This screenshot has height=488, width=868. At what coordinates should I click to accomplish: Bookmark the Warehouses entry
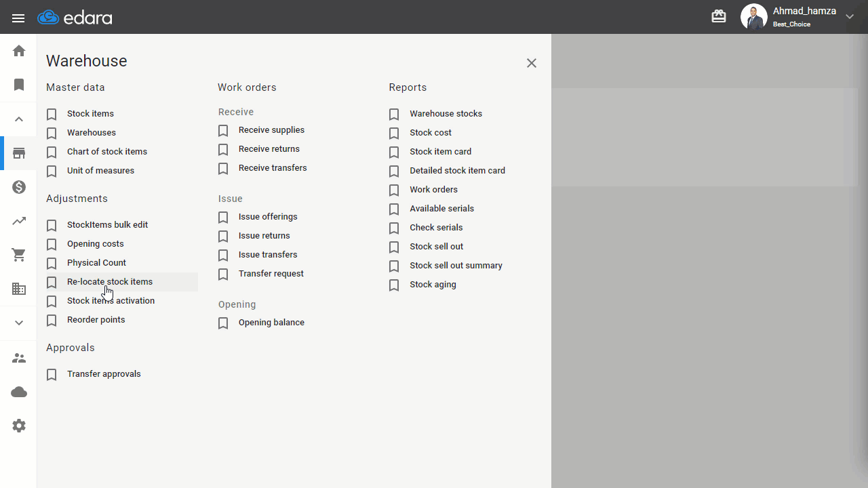pos(52,134)
